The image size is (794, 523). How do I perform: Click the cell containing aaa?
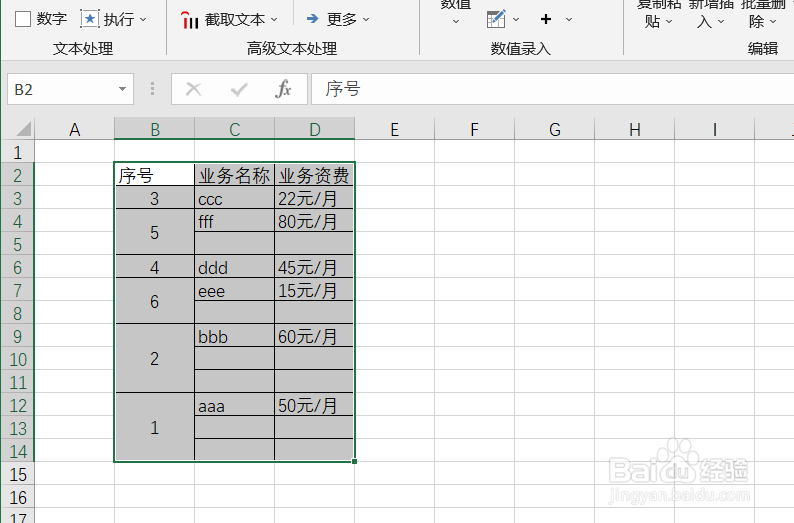(234, 405)
